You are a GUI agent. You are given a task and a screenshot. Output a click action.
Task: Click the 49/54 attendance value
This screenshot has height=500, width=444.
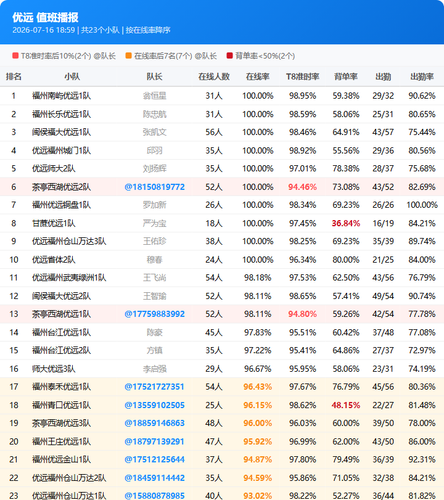coord(383,296)
